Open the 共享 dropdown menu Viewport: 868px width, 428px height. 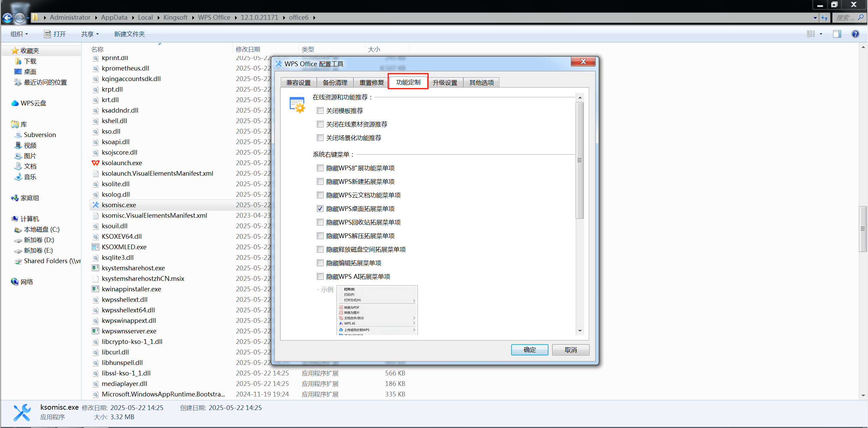pos(90,34)
